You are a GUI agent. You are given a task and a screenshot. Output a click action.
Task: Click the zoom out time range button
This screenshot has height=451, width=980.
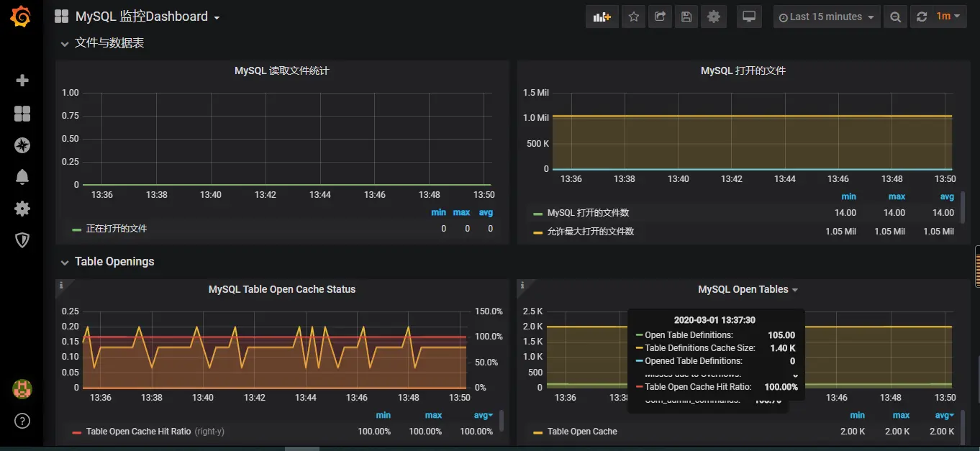895,17
